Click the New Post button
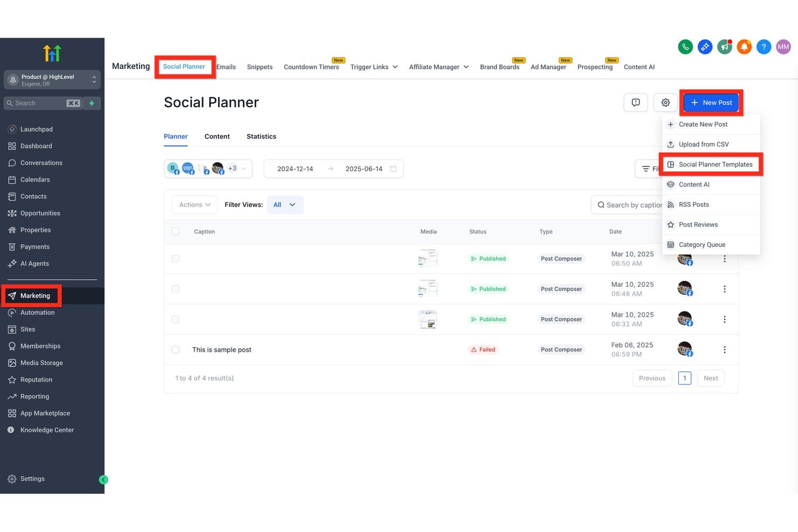 pos(711,102)
